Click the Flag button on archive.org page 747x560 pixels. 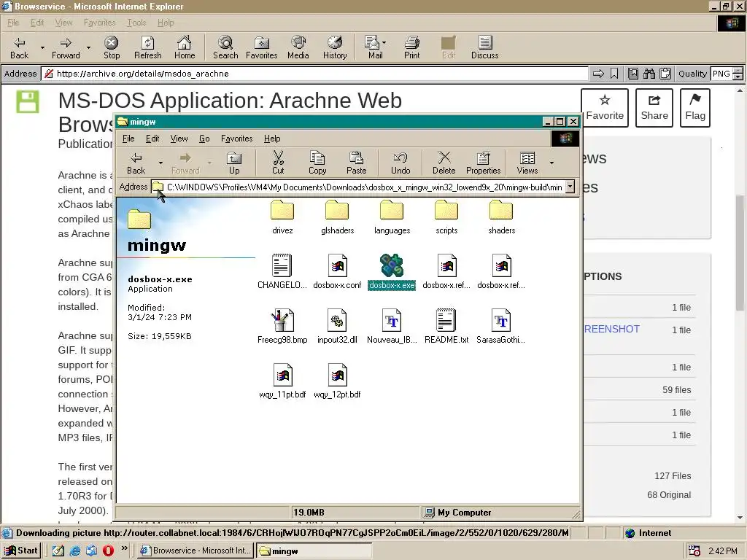(695, 108)
